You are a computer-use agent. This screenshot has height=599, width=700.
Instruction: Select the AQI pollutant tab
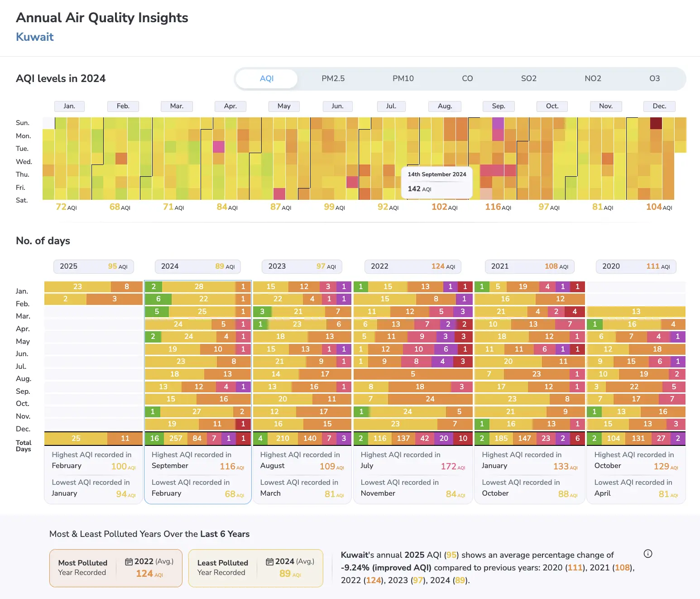click(x=267, y=78)
